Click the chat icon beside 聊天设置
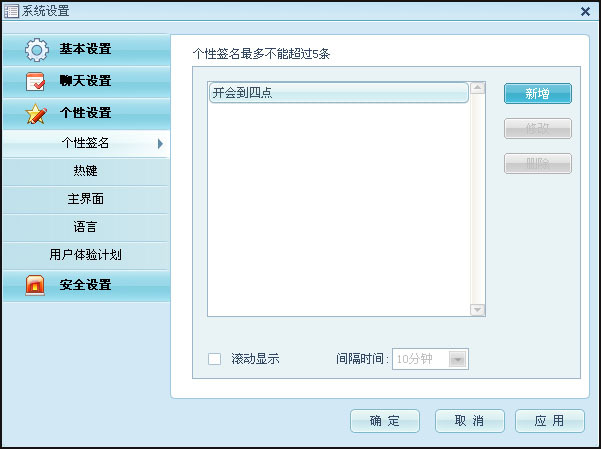Image resolution: width=601 pixels, height=449 pixels. pyautogui.click(x=36, y=81)
